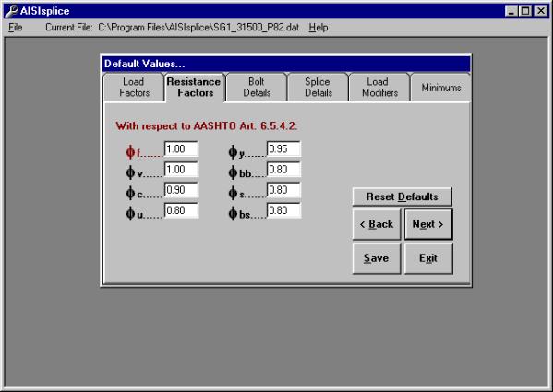Image resolution: width=553 pixels, height=392 pixels.
Task: Click the phi s input field
Action: (284, 190)
